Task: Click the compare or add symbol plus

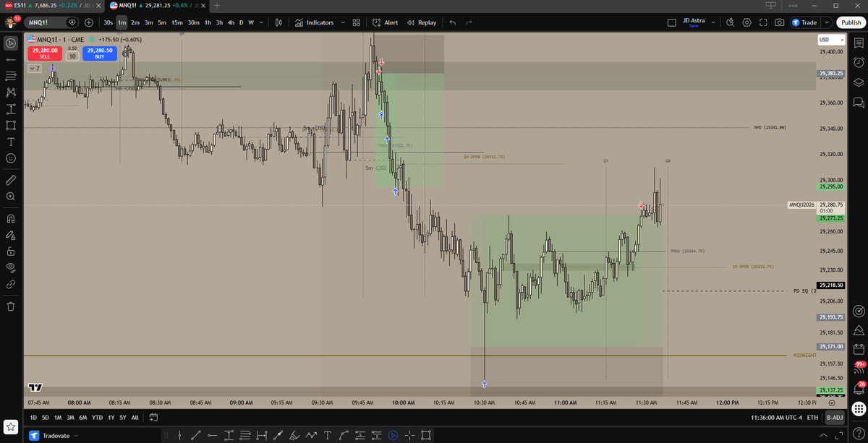Action: (x=88, y=22)
